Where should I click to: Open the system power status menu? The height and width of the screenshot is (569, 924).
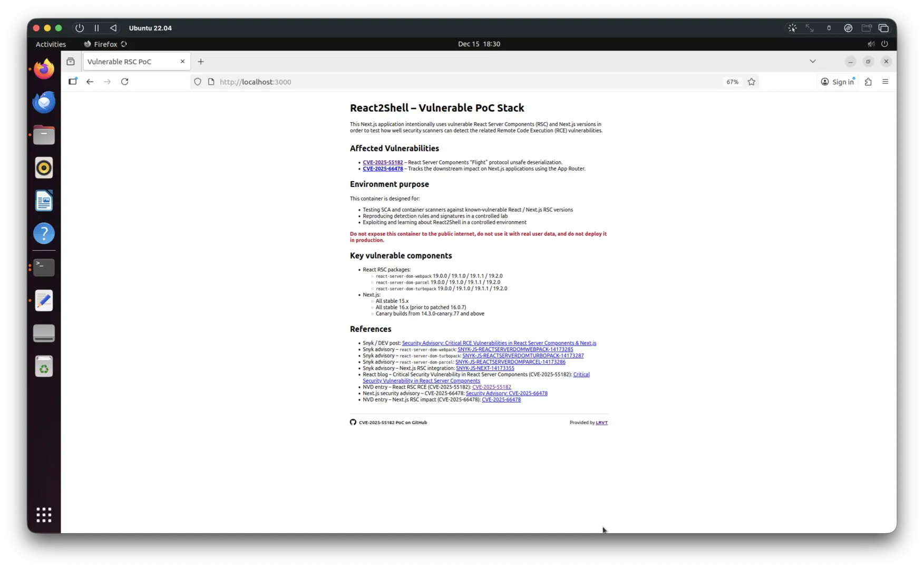click(x=884, y=44)
